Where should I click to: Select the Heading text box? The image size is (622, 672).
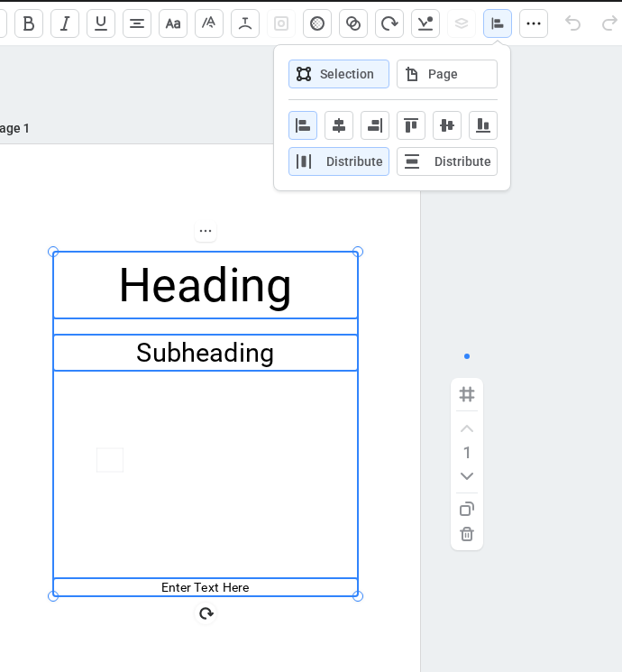click(x=206, y=285)
